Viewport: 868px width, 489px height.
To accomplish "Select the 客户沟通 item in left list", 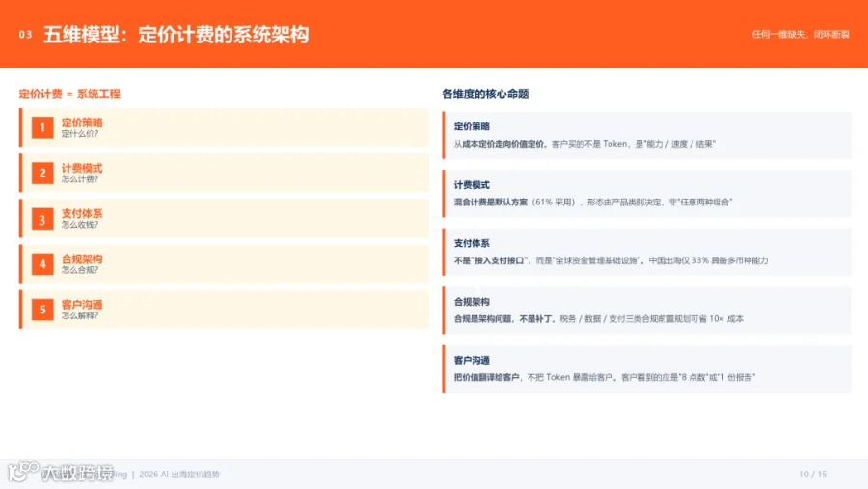I will click(224, 310).
